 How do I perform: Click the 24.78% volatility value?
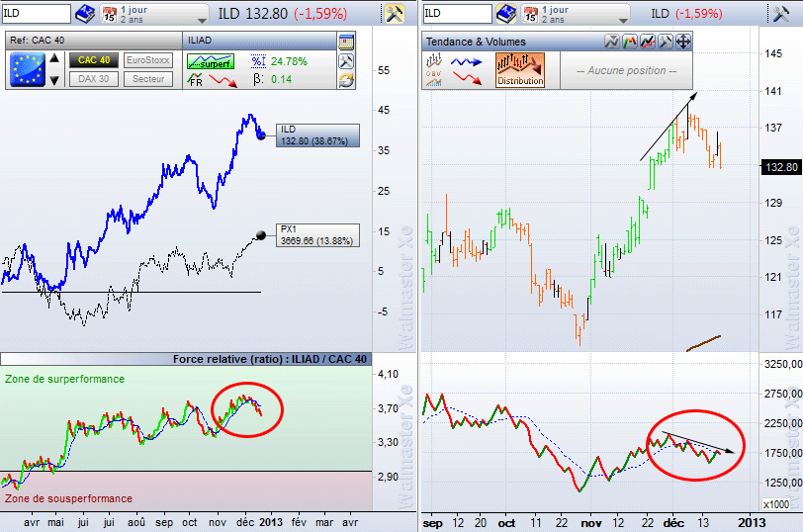pyautogui.click(x=289, y=61)
